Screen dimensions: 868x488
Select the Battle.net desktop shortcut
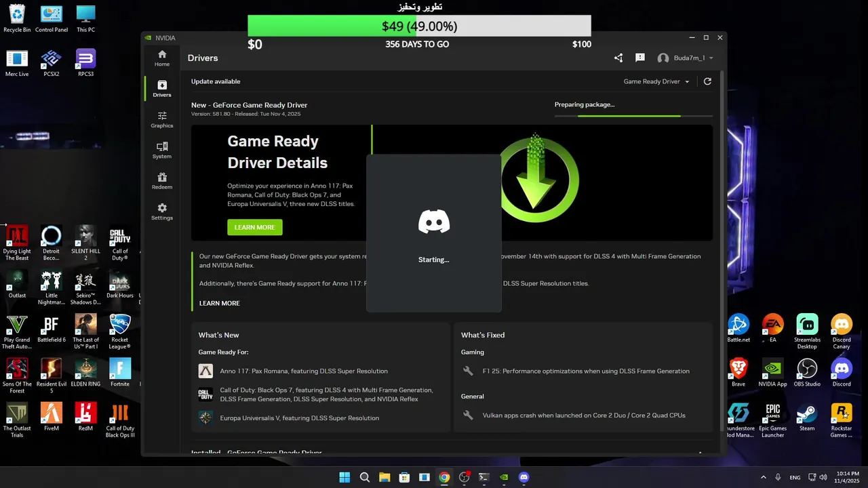point(738,328)
